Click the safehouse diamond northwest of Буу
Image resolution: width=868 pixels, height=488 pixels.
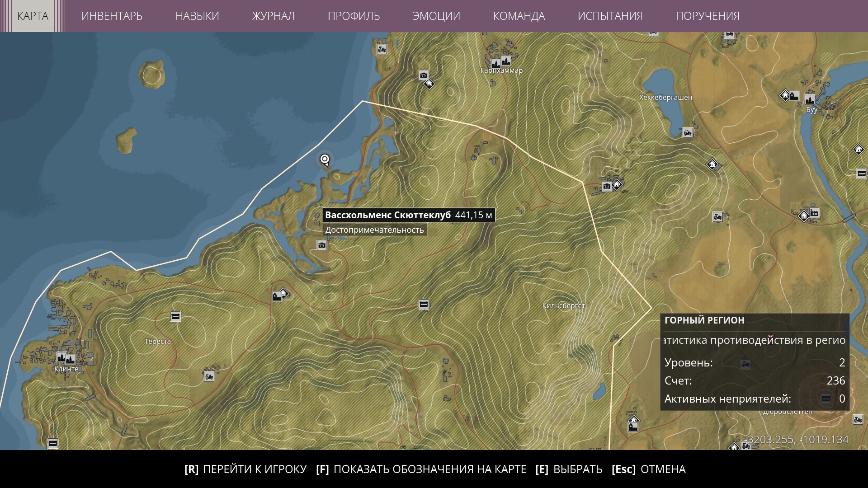[x=785, y=95]
